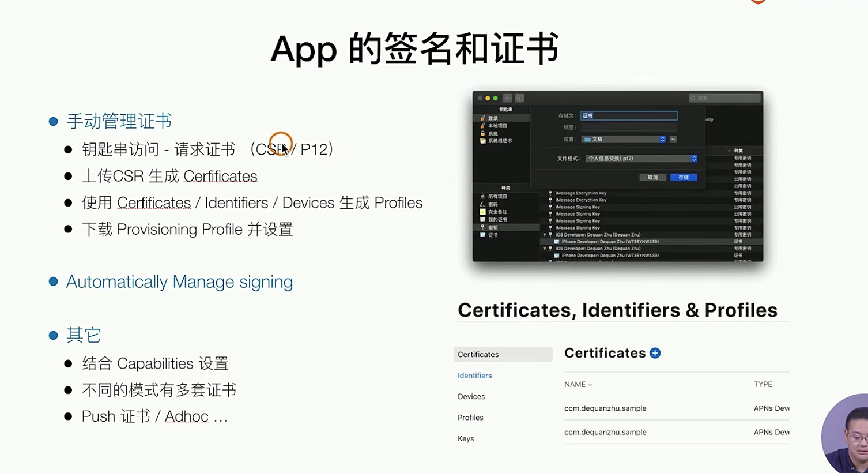Click the unlocked padlock icon beside 登录
This screenshot has height=473, width=868.
(483, 118)
